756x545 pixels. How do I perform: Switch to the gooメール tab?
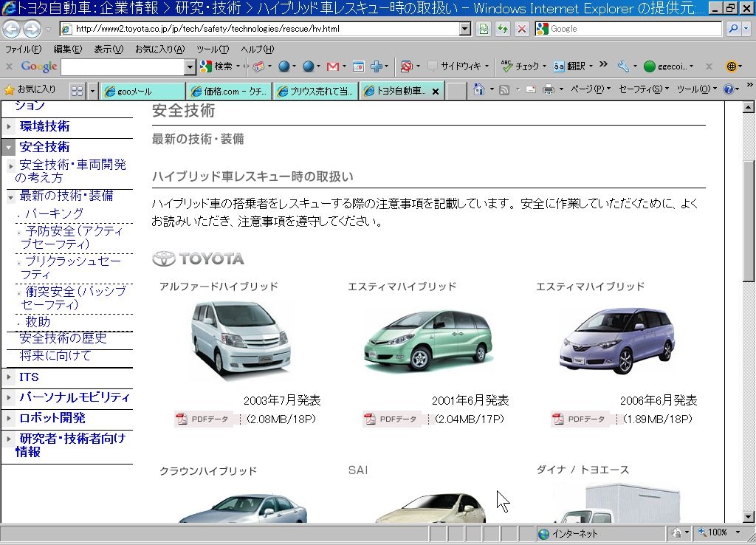coord(142,91)
